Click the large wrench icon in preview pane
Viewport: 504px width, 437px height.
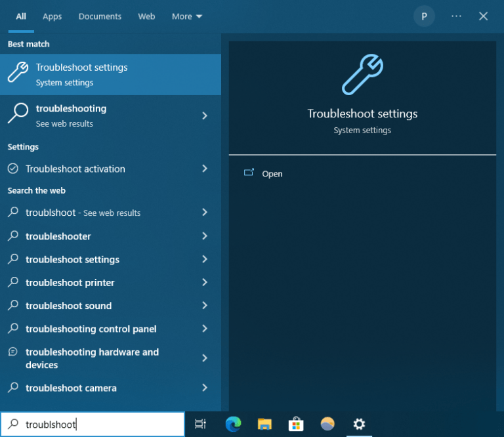coord(362,75)
